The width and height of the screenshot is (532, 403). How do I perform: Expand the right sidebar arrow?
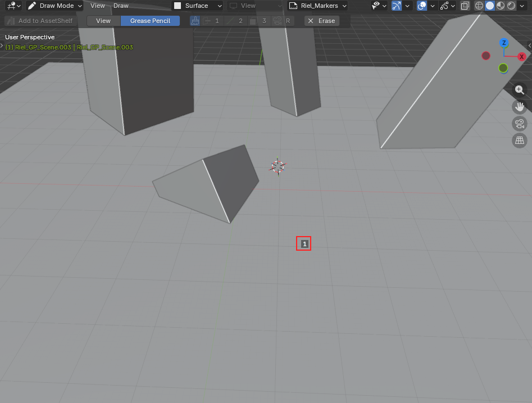coord(530,46)
